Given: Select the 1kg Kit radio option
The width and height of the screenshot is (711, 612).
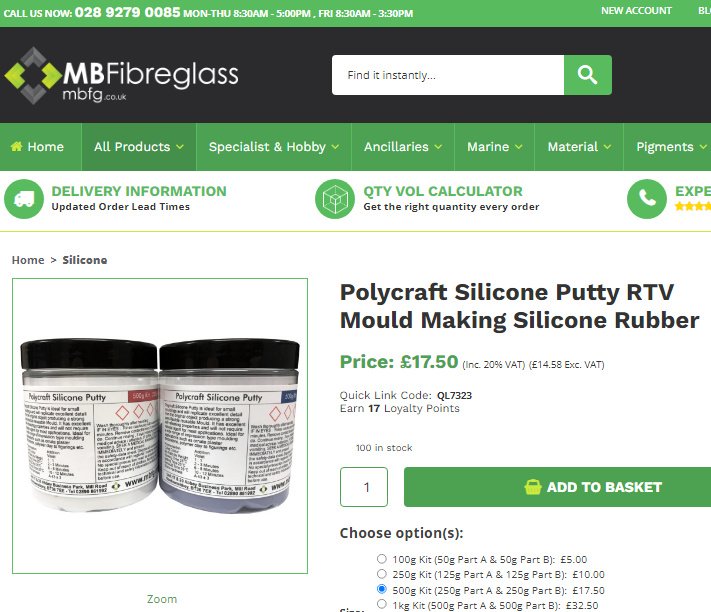Looking at the screenshot, I should click(x=382, y=604).
